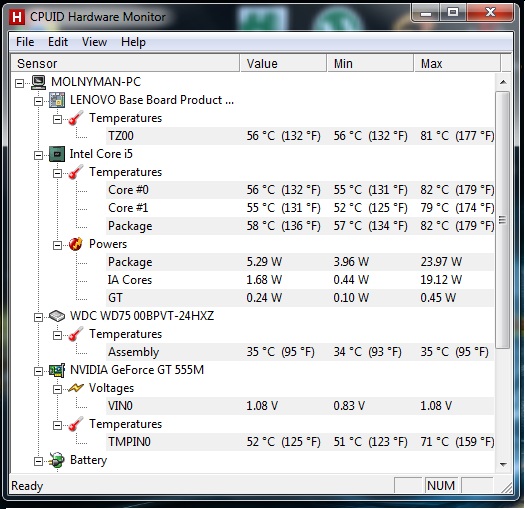Select the Battery tree label
This screenshot has width=525, height=509.
click(88, 460)
